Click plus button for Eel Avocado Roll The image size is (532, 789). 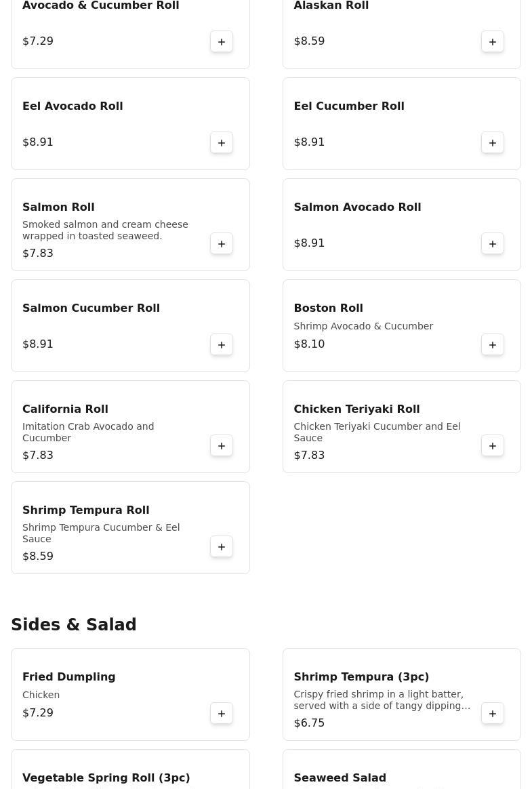click(222, 143)
